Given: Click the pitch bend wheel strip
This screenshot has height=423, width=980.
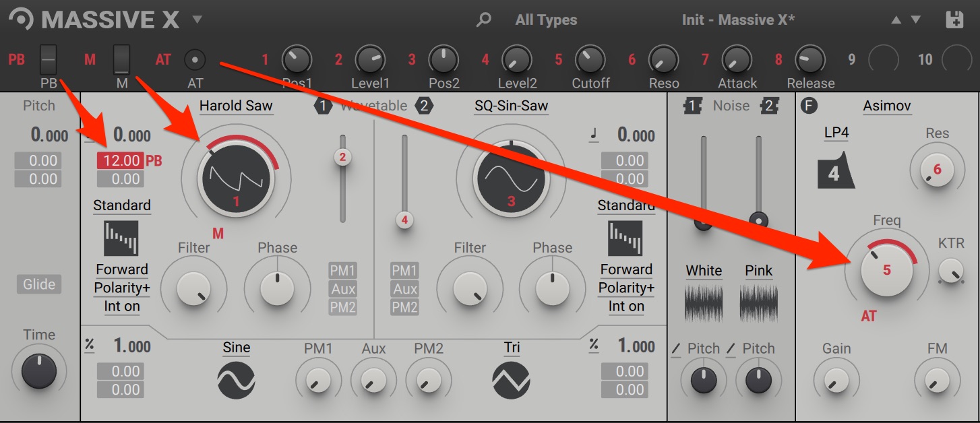Looking at the screenshot, I should [49, 59].
